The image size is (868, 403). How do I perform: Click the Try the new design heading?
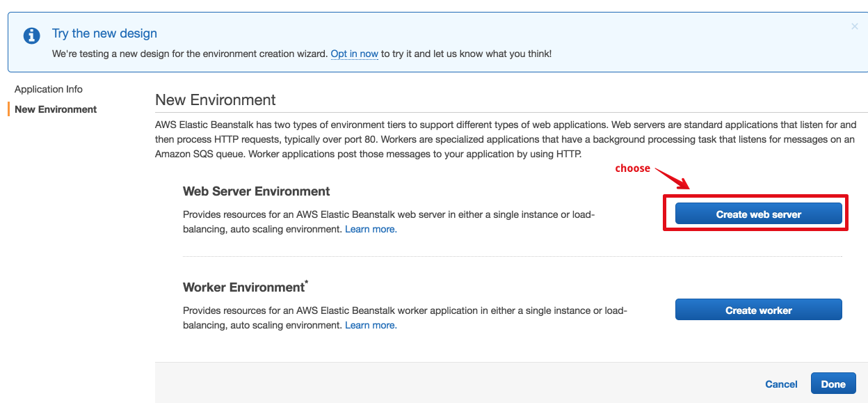104,33
